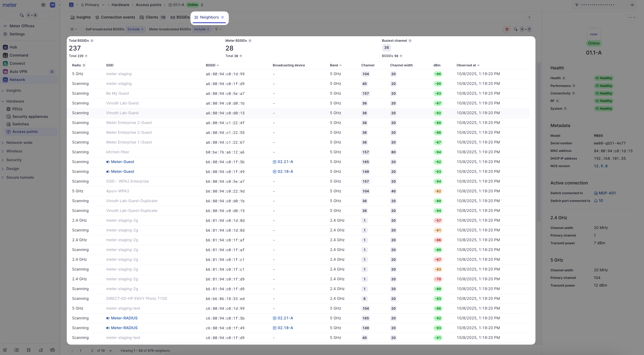
Task: Open the MDF-A01 switch link
Action: click(607, 193)
